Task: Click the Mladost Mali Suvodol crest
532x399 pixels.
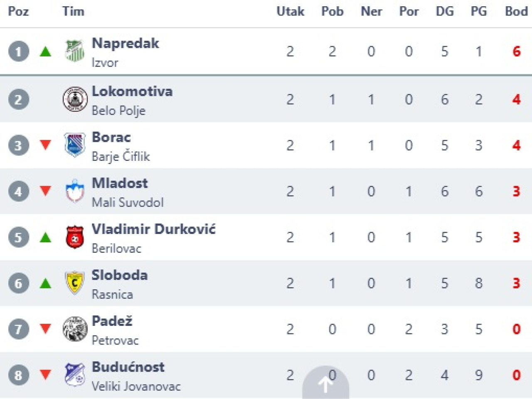Action: [75, 191]
